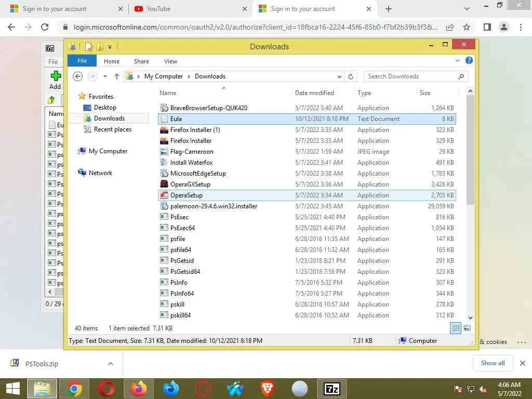Open the Explorer File menu
This screenshot has width=532, height=399.
[x=82, y=61]
